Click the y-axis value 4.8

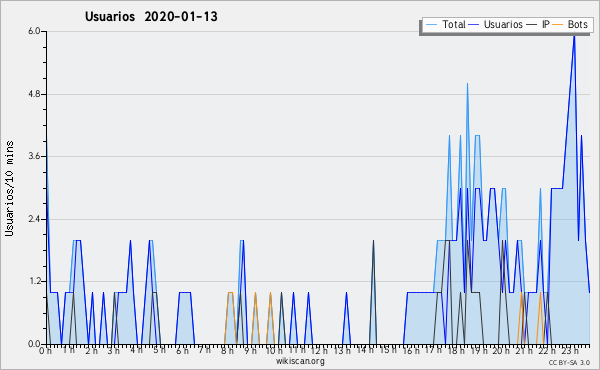[34, 94]
